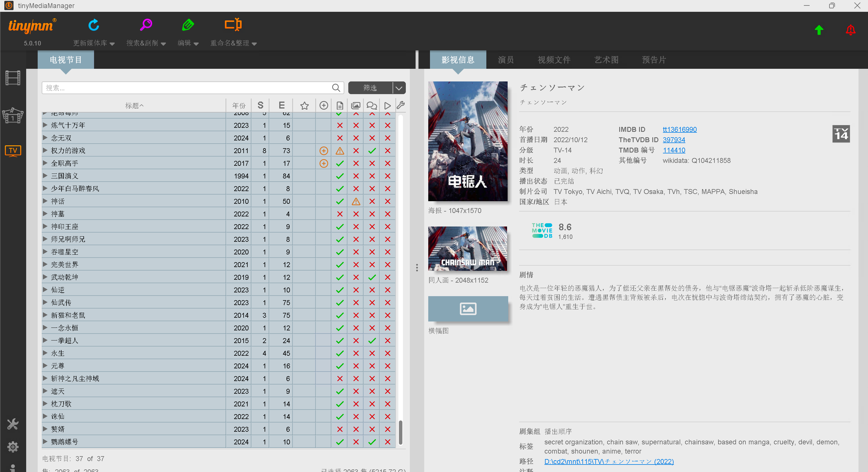
Task: Select the 少年白马醉春风 row title
Action: pos(75,189)
